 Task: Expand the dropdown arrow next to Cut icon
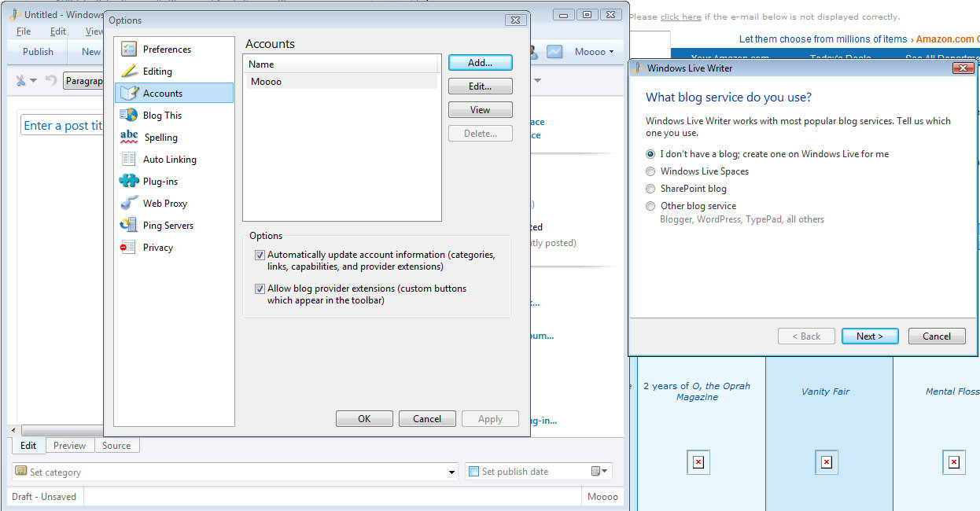34,81
